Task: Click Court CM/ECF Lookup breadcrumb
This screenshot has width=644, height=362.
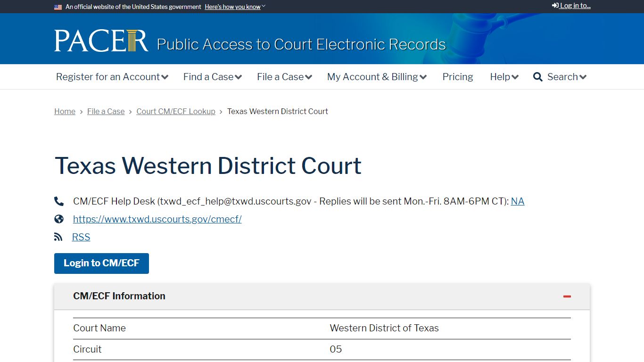Action: 176,112
